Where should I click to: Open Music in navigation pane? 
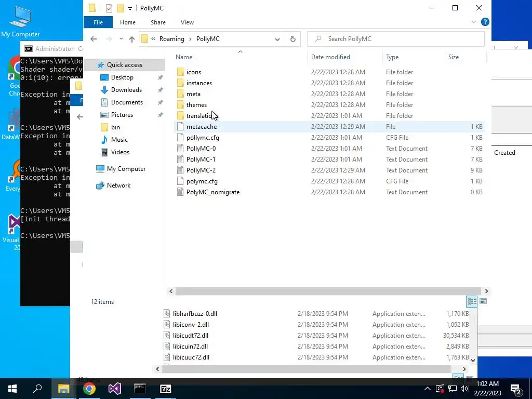[x=119, y=140]
